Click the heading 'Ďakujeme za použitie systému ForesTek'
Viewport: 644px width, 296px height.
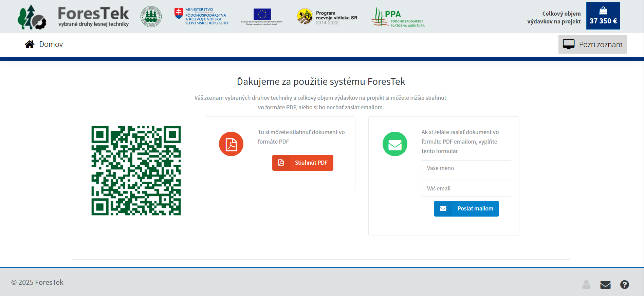(x=321, y=81)
